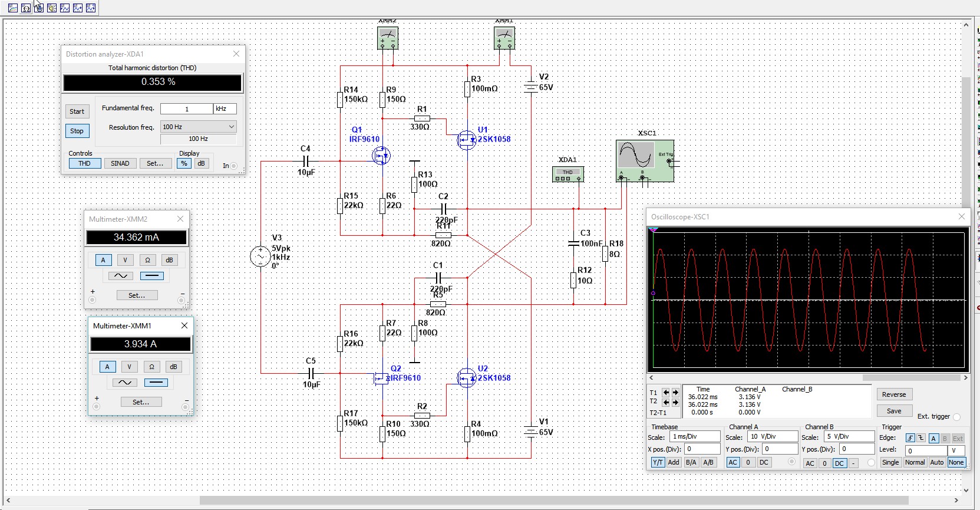980x510 pixels.
Task: Open Set... in Multimeter-XMM1
Action: pos(141,402)
